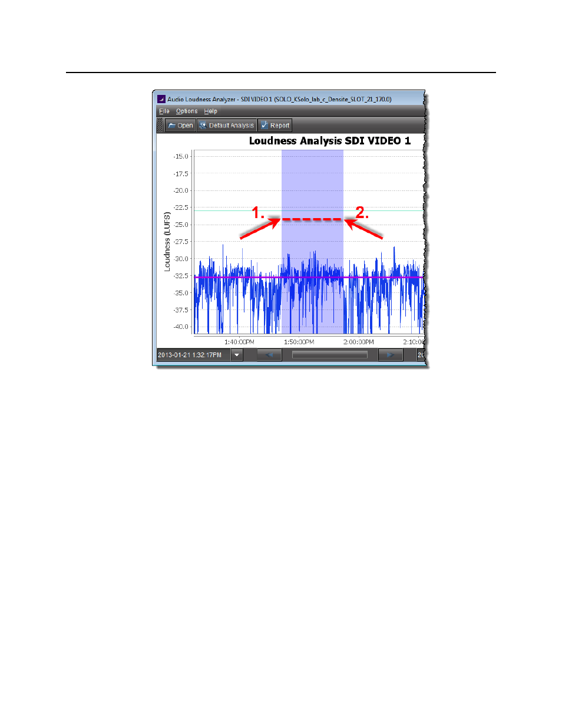Image resolution: width=562 pixels, height=728 pixels.
Task: Open the Options menu
Action: 187,111
